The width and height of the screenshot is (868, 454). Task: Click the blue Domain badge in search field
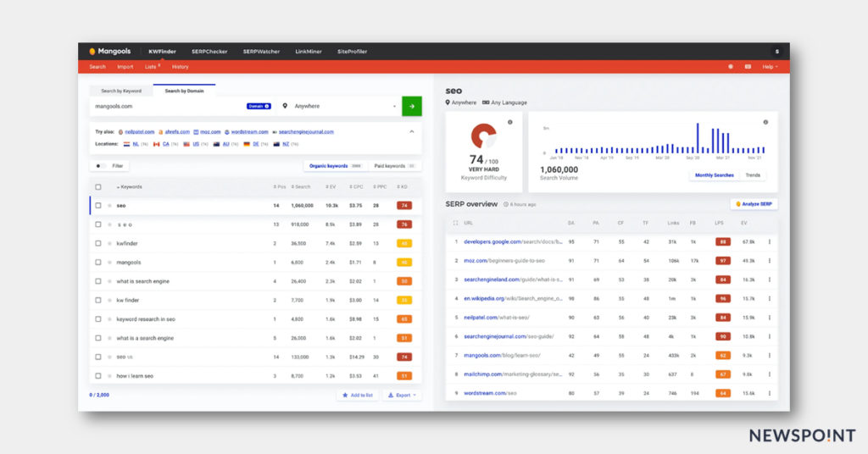coord(259,106)
